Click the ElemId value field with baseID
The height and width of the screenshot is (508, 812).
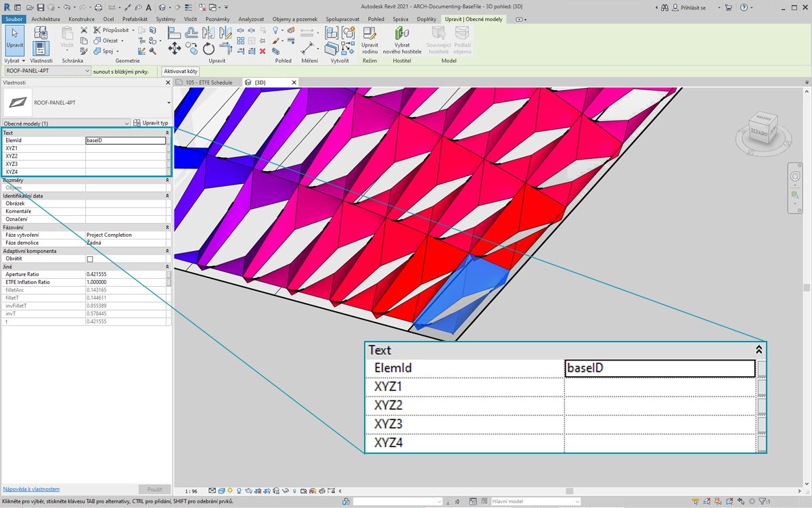click(x=126, y=141)
